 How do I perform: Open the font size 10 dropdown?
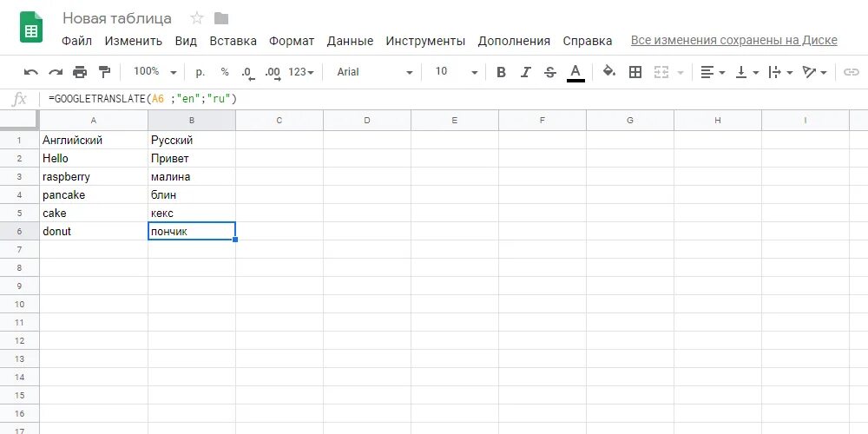point(456,72)
